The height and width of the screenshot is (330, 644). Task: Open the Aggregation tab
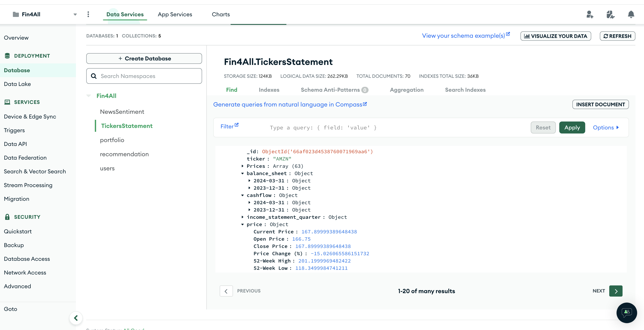pos(407,90)
